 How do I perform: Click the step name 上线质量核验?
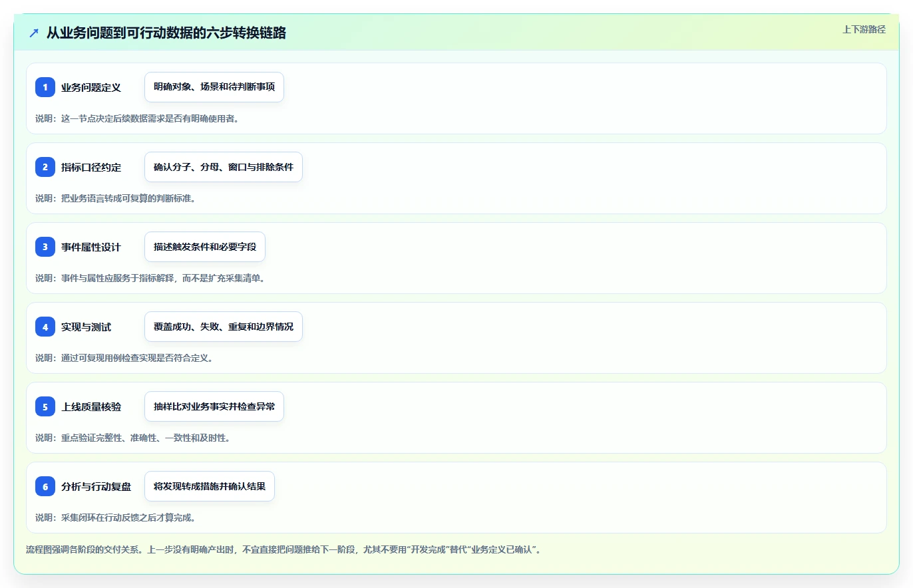click(91, 406)
